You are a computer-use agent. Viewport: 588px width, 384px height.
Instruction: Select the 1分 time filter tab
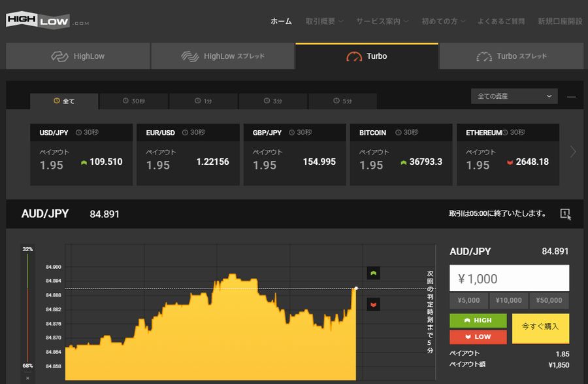[203, 101]
